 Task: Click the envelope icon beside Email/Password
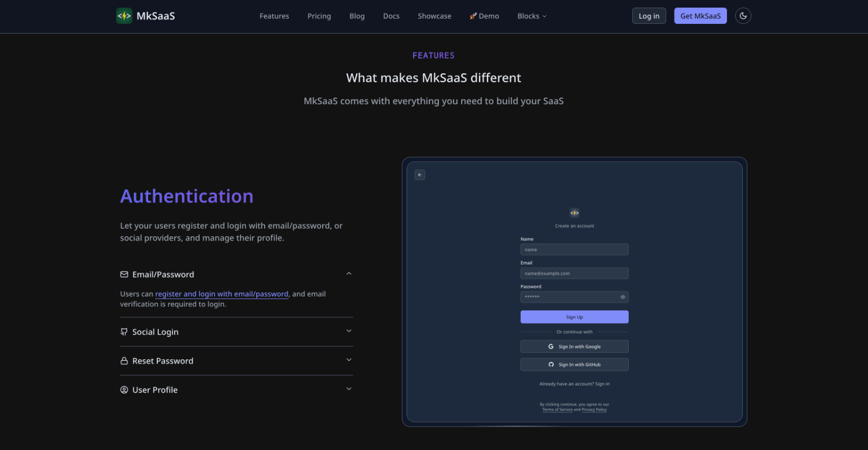[x=124, y=274]
